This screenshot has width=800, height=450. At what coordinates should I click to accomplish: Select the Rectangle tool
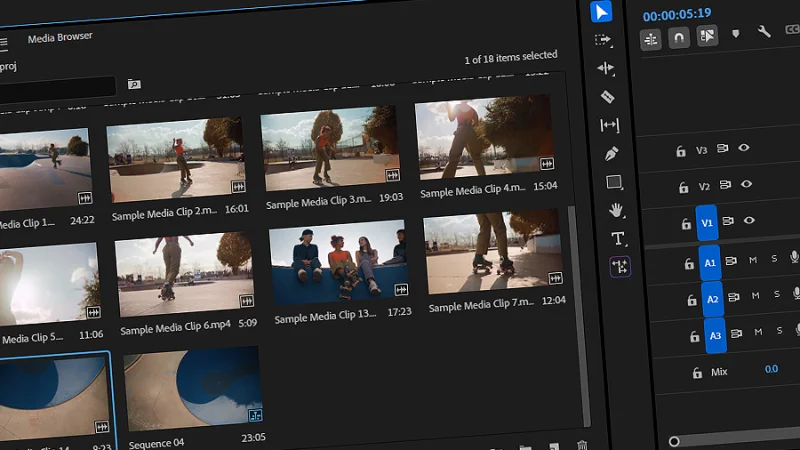(x=614, y=182)
